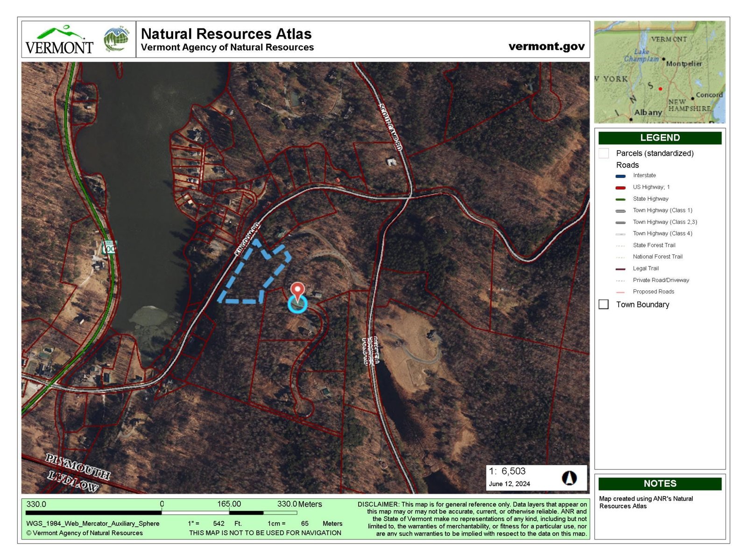Click the Vermont locator inset map
Screen dimensions: 747x560
click(x=660, y=72)
